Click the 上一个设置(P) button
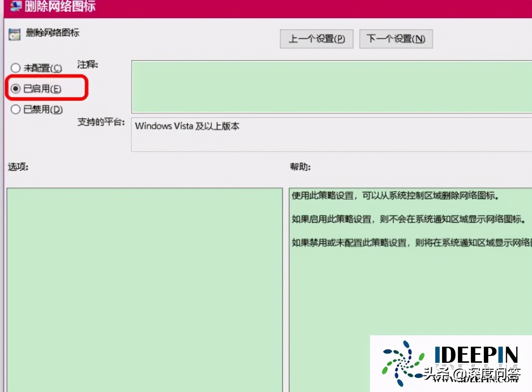532x392 pixels. 316,38
